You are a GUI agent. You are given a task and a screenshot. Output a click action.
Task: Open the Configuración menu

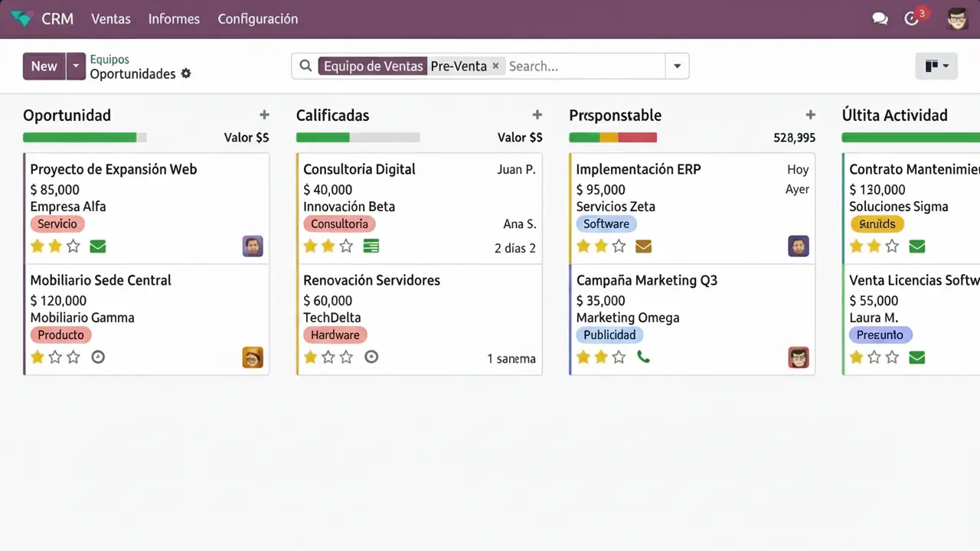pos(257,19)
